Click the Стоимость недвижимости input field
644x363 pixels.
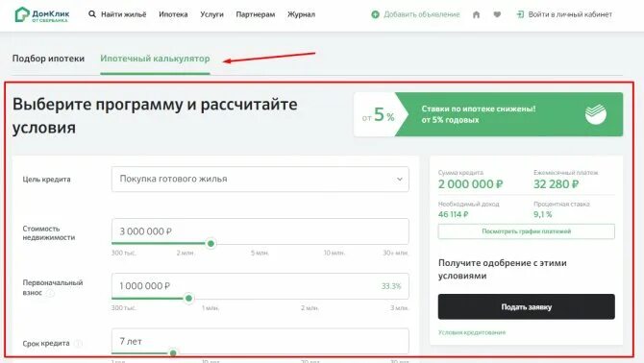[x=260, y=230]
